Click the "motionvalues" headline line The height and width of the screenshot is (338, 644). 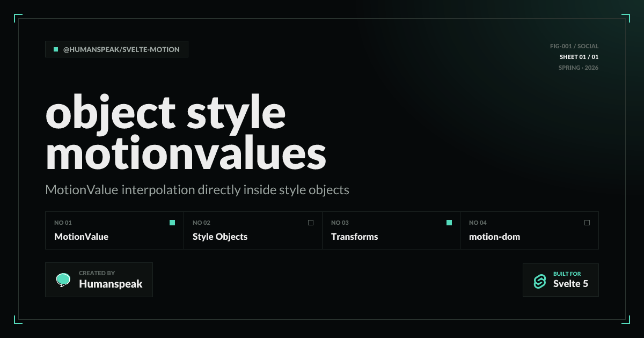pos(186,152)
